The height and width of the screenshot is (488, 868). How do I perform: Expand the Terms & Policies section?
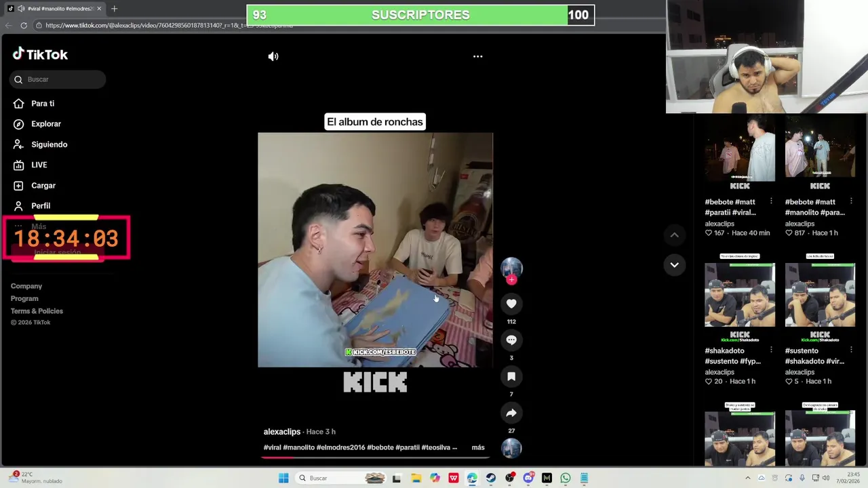click(x=37, y=311)
